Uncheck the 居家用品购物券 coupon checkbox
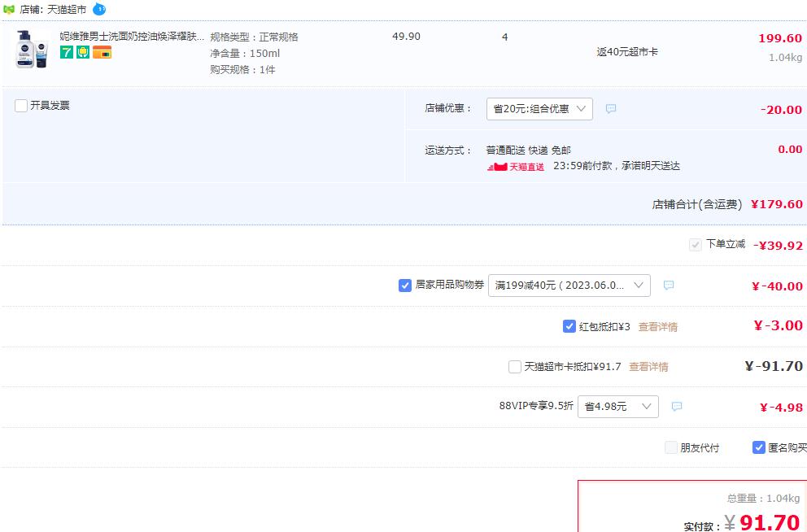 tap(405, 285)
